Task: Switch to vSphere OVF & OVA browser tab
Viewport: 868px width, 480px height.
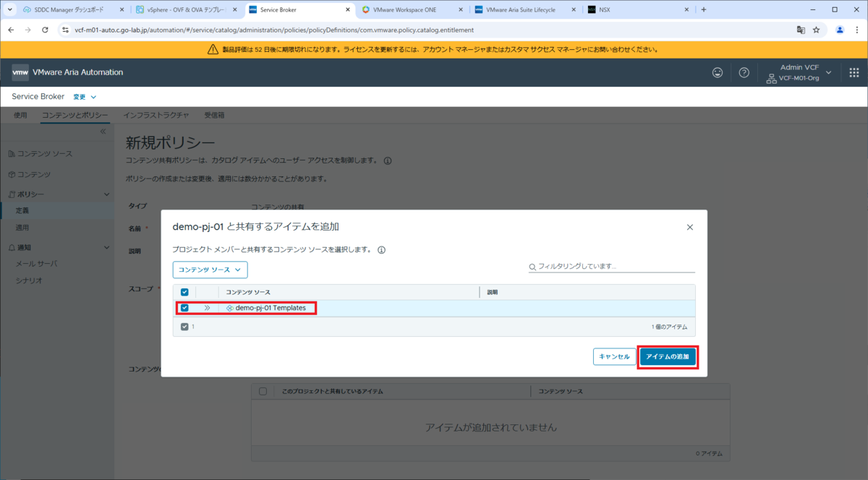Action: [185, 9]
